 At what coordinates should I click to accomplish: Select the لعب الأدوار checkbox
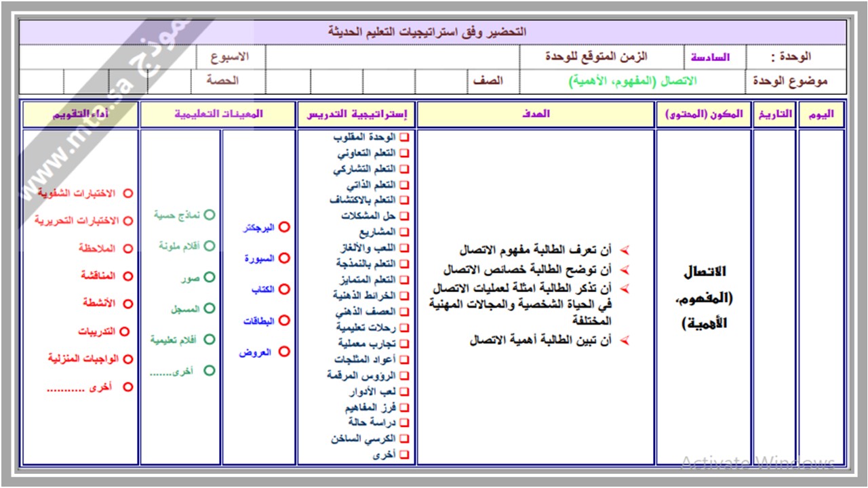coord(404,392)
